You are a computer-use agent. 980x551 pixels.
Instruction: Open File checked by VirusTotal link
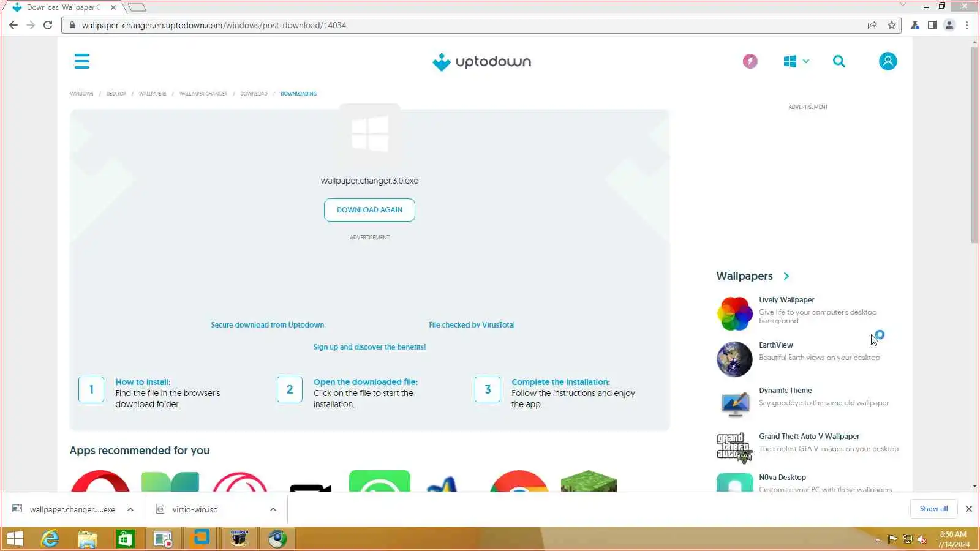472,325
